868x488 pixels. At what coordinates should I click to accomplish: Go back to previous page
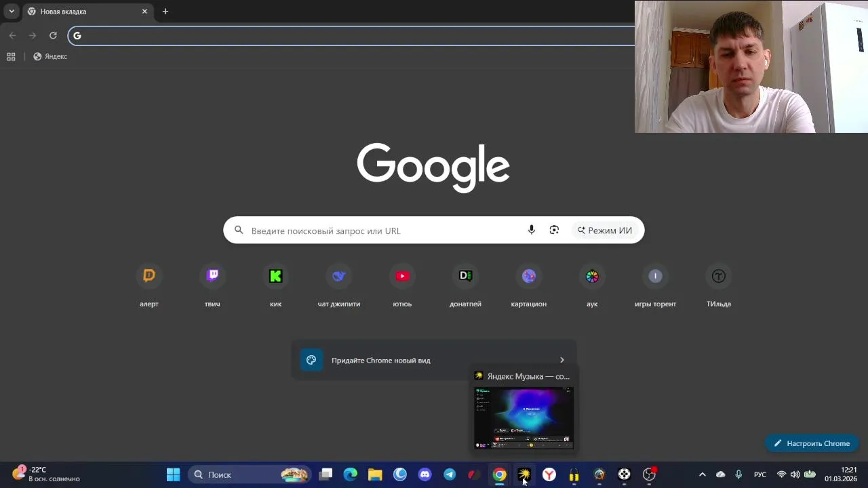[12, 36]
